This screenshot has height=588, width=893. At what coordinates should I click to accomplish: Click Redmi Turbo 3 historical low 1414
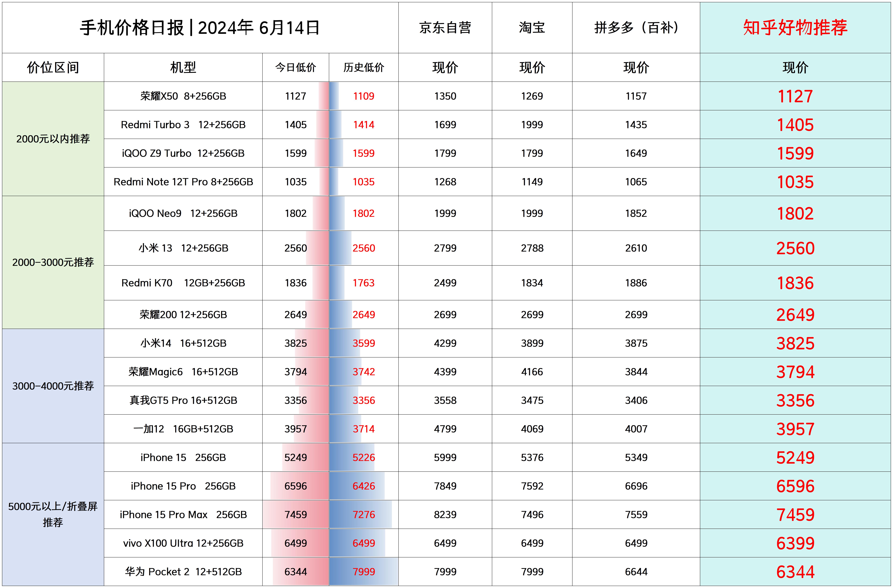364,125
